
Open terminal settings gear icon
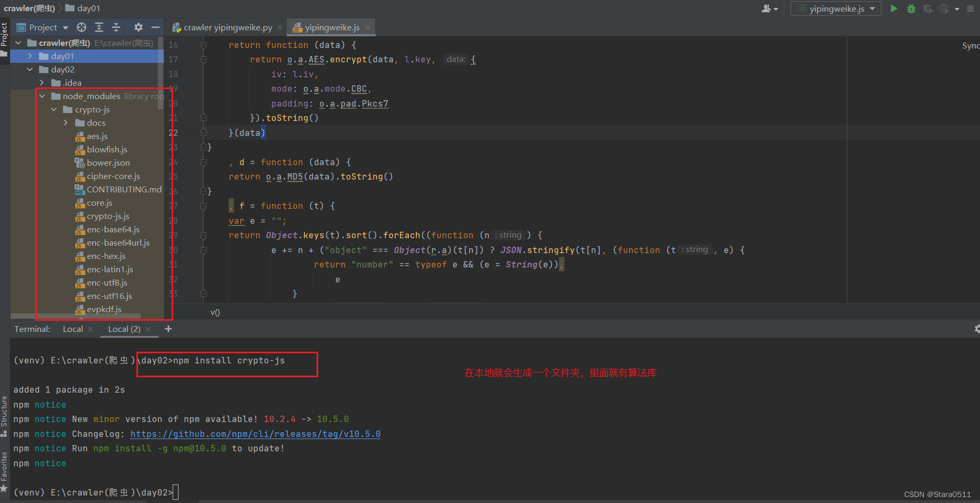[976, 329]
